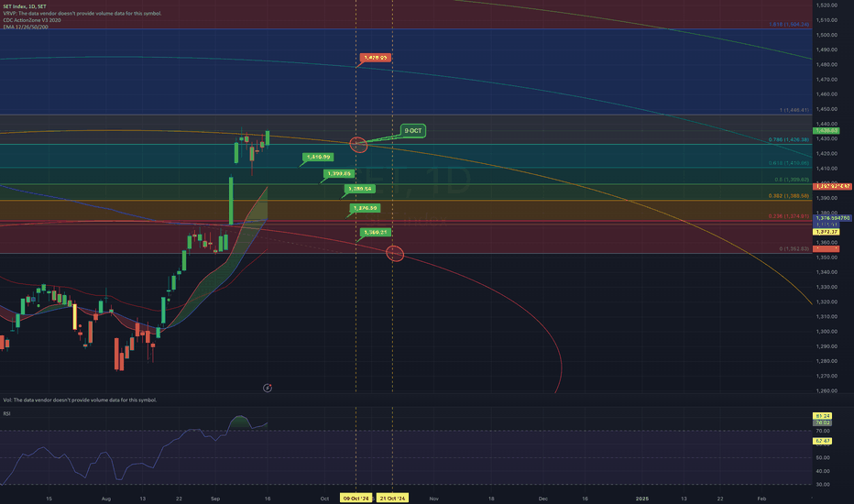Click the yellow 1,372.37 price tag on price axis
The width and height of the screenshot is (854, 504).
[x=827, y=232]
